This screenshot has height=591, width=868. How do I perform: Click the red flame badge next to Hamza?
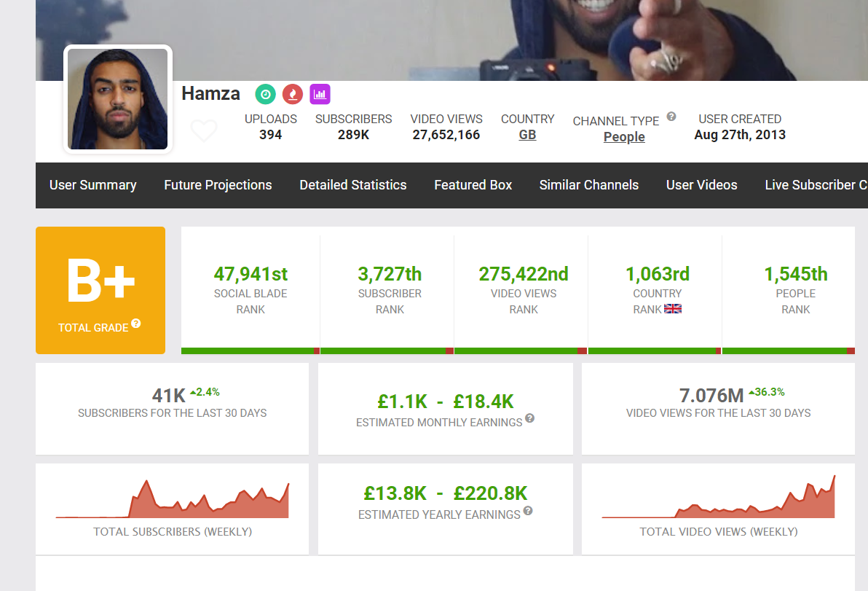pos(292,94)
